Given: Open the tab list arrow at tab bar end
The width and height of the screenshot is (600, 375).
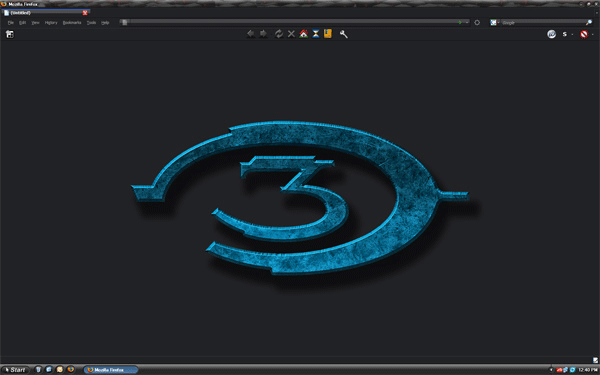Looking at the screenshot, I should tap(597, 13).
